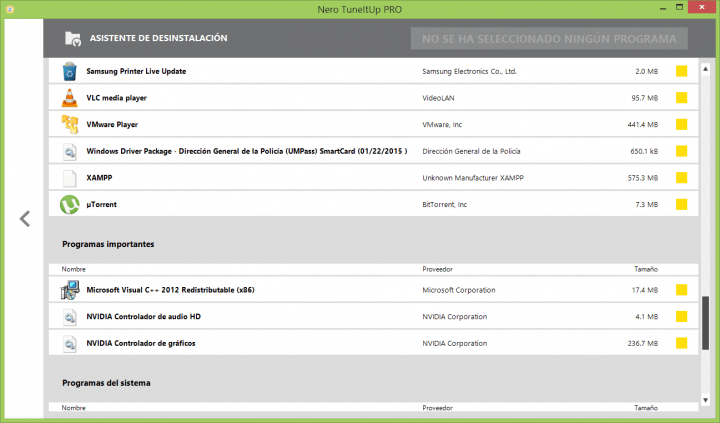Click 'No se ha seleccionado ningún programa' button
Viewport: 720px width, 423px height.
tap(549, 39)
